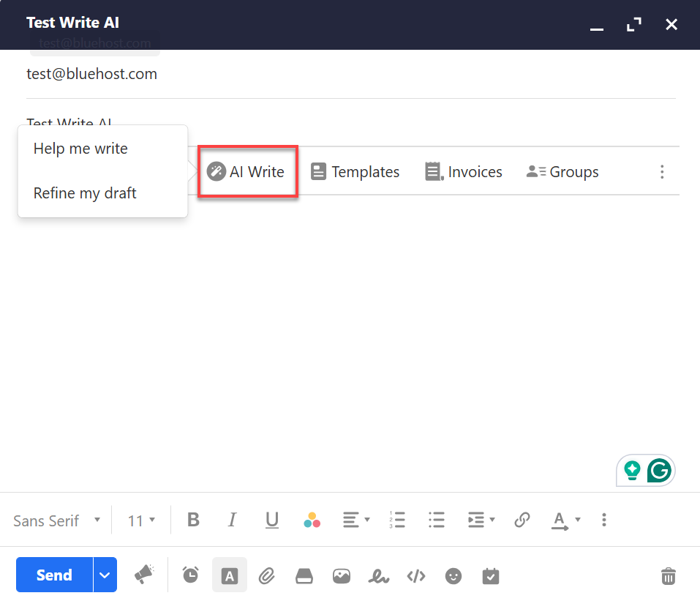
Task: Open the Templates panel
Action: tap(355, 171)
